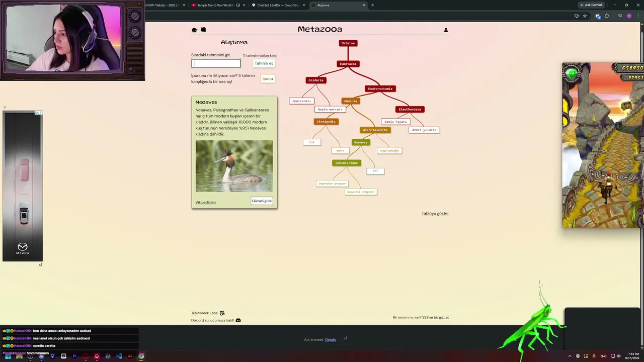Open Visual Studio Code from taskbar

tap(119, 356)
